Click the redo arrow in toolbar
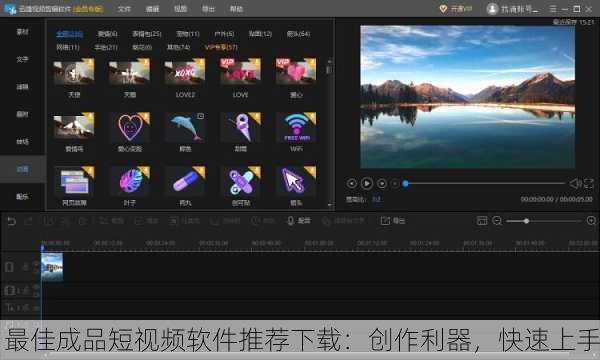This screenshot has width=600, height=360. tap(28, 221)
